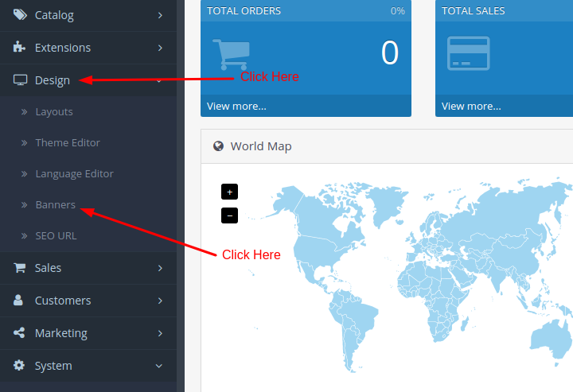Click the globe icon beside World Map
This screenshot has width=573, height=392.
point(219,146)
